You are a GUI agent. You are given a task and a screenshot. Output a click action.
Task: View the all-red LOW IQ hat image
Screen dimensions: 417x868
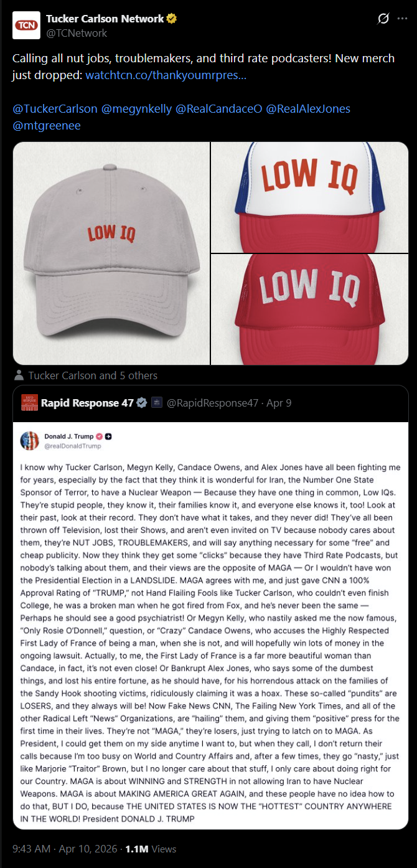pos(310,309)
